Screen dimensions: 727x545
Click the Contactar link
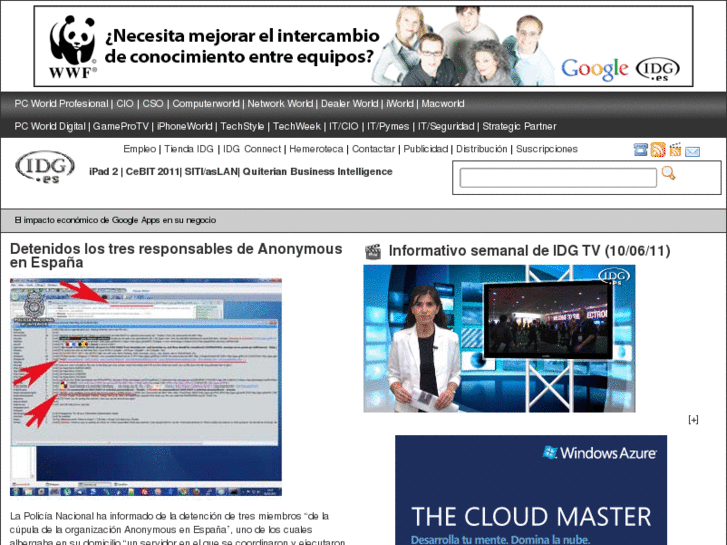click(373, 149)
